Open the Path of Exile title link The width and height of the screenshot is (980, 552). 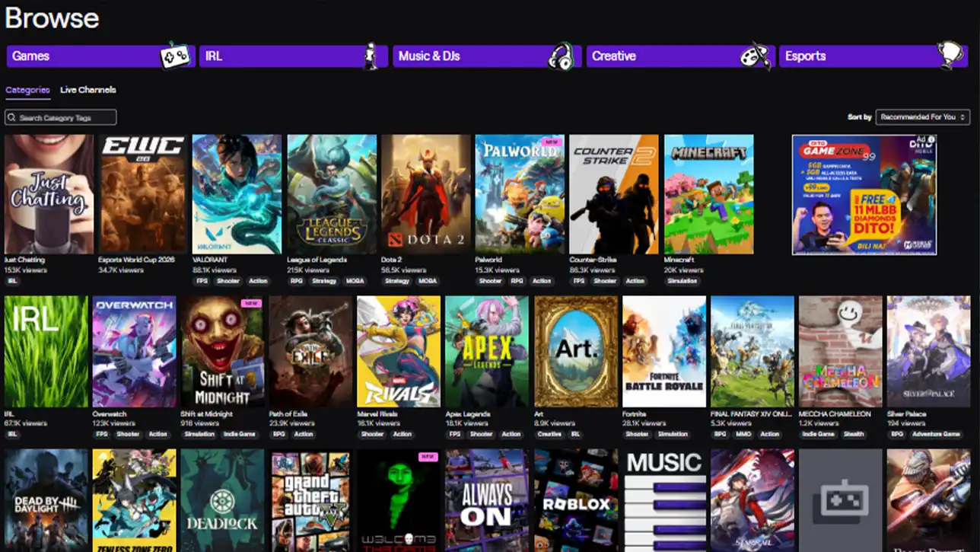pyautogui.click(x=289, y=414)
